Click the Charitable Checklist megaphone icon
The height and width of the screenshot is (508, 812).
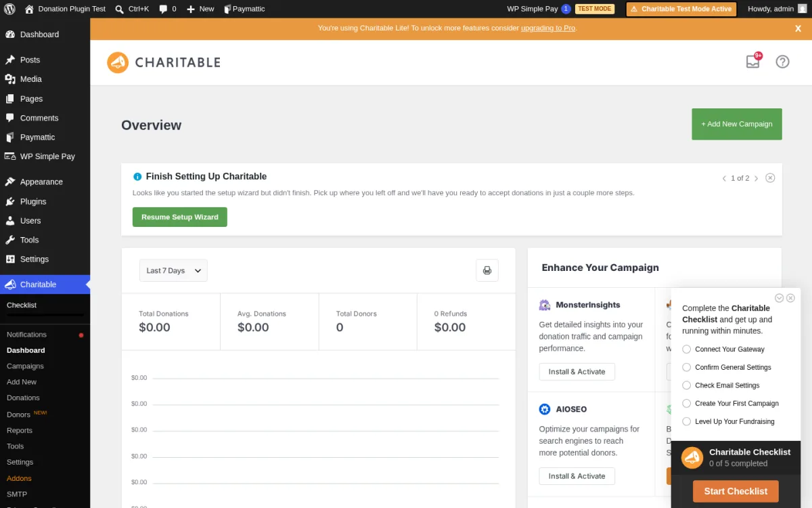[692, 458]
